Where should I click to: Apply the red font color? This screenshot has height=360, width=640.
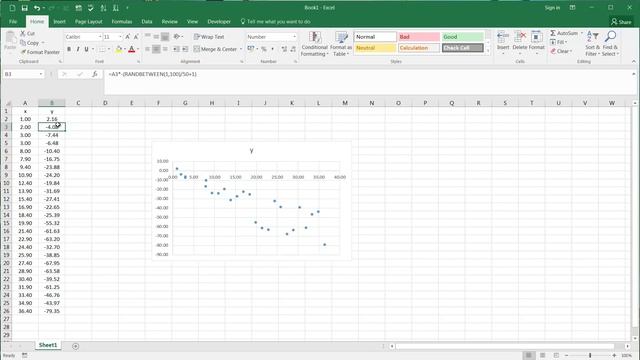[131, 49]
